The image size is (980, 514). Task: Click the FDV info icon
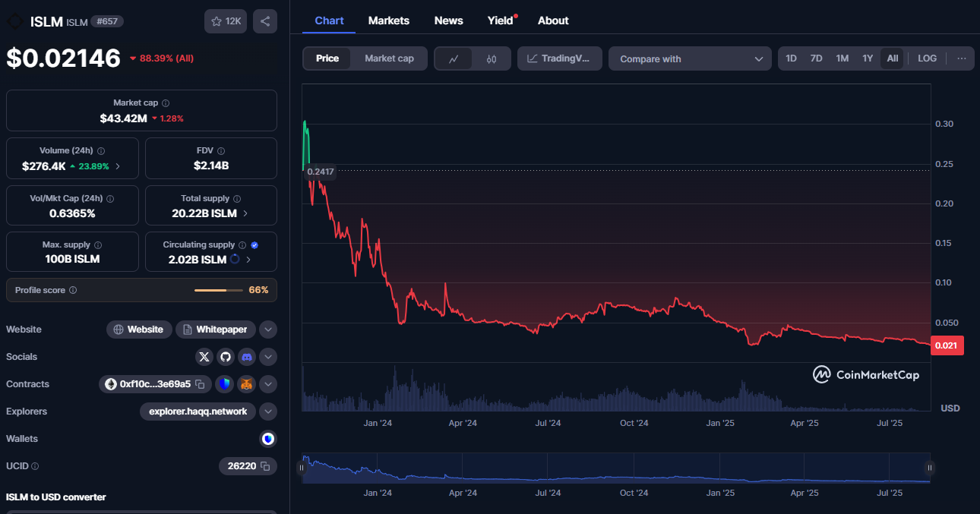tap(221, 151)
